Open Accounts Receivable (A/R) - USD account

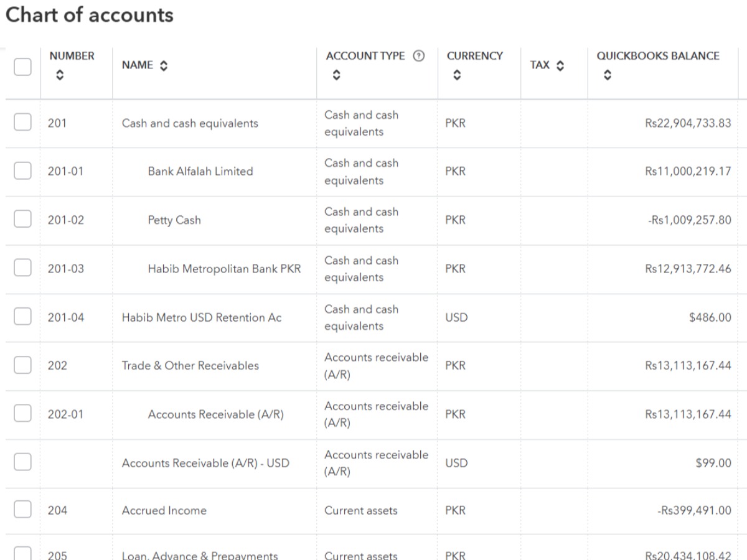pyautogui.click(x=205, y=463)
